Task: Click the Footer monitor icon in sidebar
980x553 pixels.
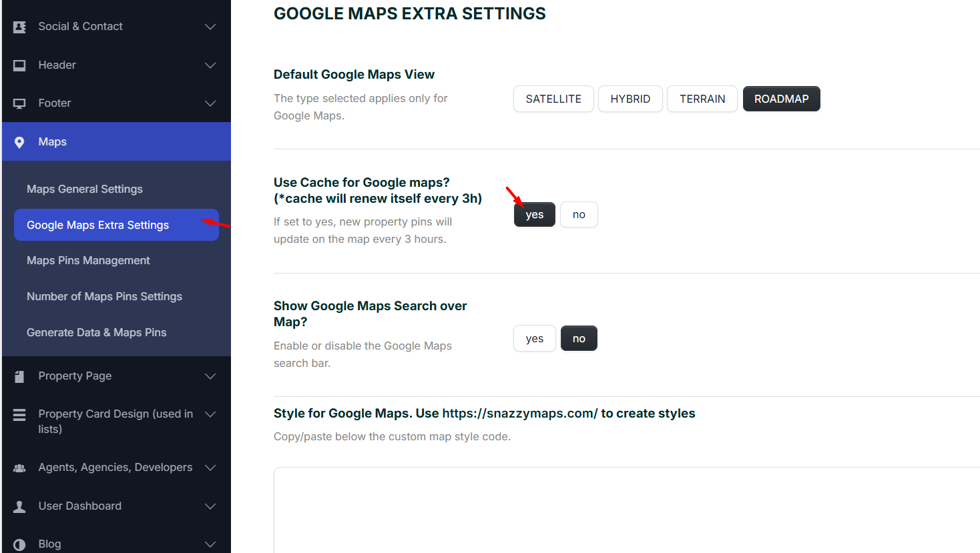Action: click(x=19, y=103)
